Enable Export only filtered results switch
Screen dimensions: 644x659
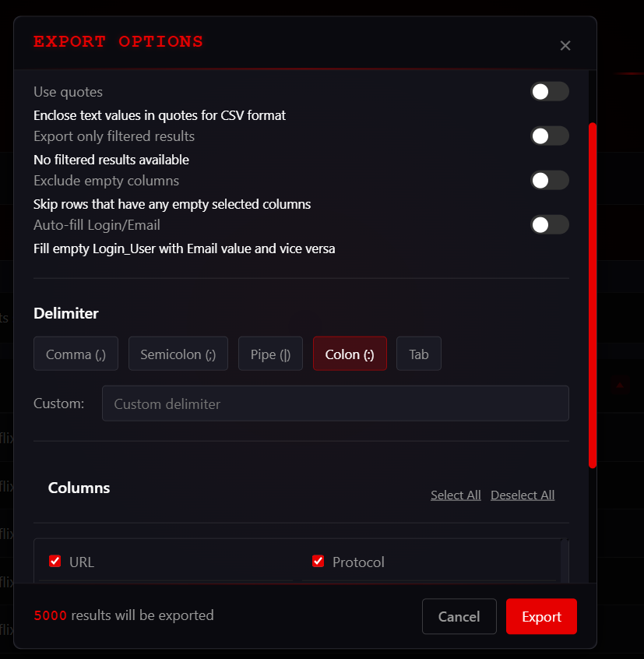pyautogui.click(x=550, y=136)
